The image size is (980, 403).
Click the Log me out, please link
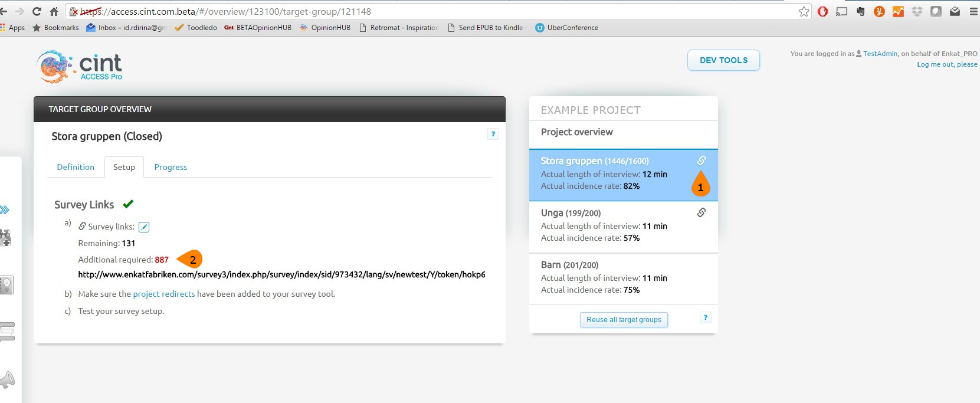coord(946,64)
